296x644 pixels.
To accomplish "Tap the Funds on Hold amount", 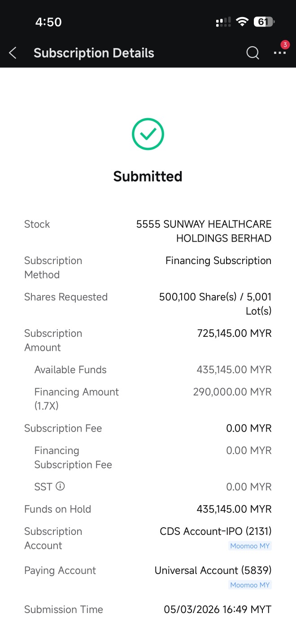I will pos(234,509).
